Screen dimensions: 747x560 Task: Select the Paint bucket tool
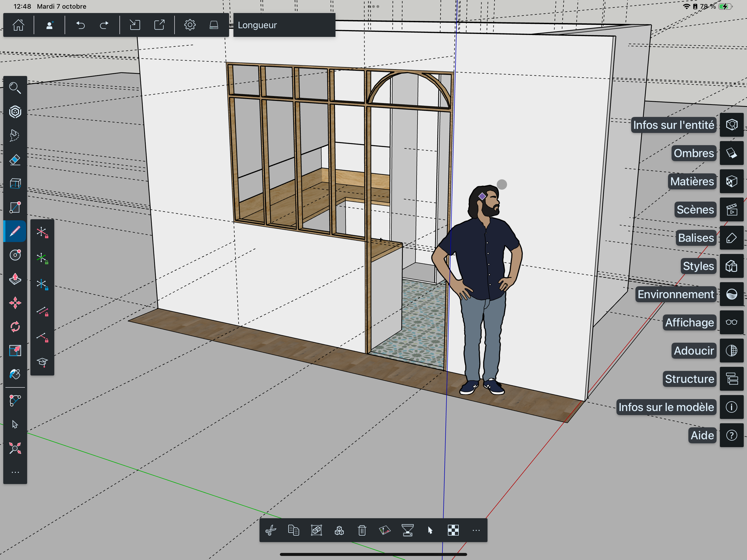pyautogui.click(x=15, y=374)
